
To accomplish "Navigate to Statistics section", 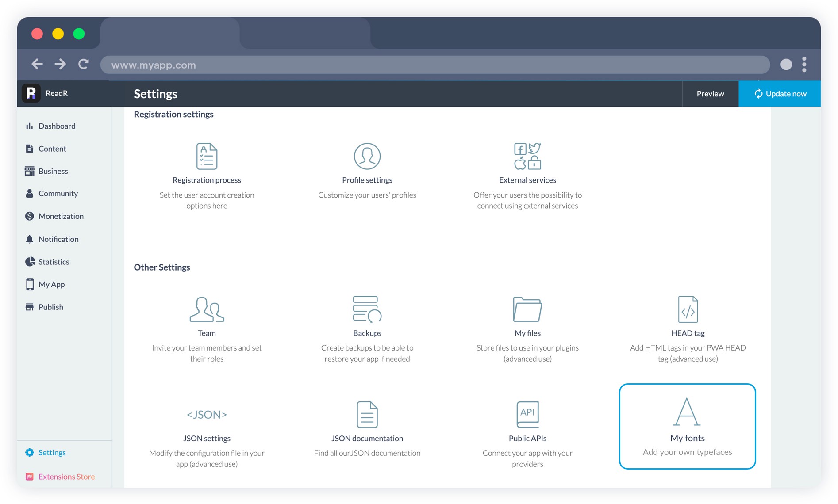I will (x=54, y=262).
